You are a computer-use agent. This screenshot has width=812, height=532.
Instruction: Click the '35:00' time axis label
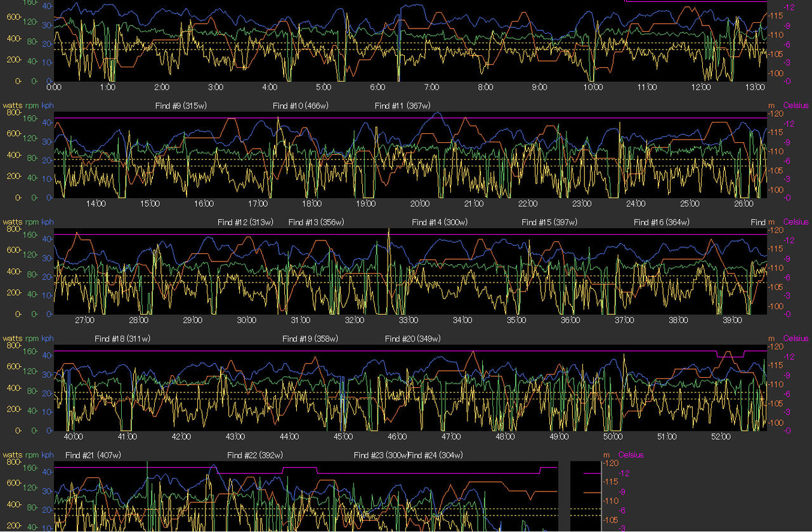point(516,321)
